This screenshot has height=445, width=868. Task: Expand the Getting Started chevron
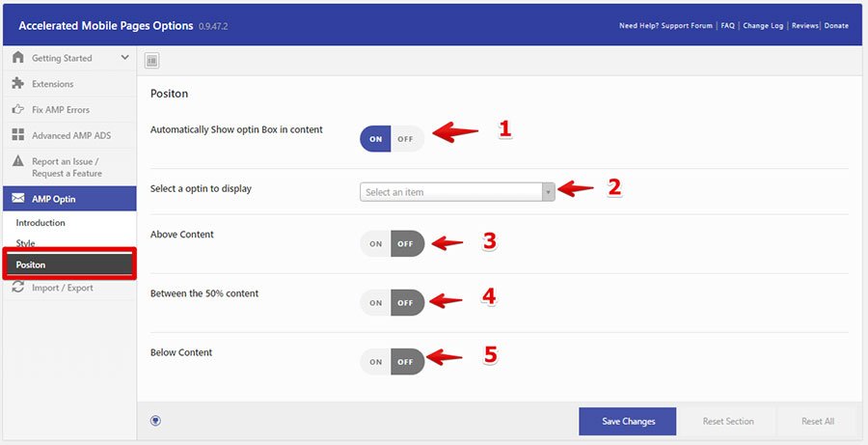pos(124,58)
